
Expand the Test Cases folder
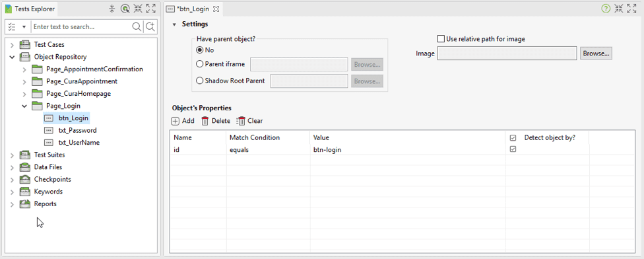pyautogui.click(x=12, y=44)
